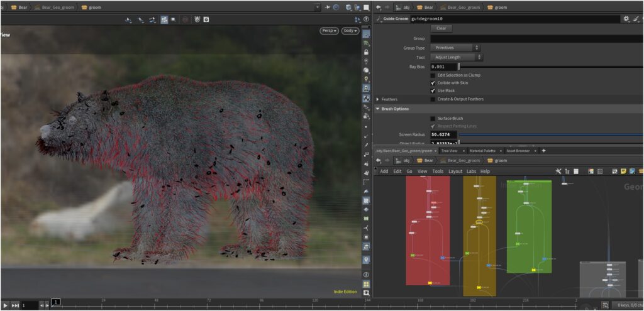Viewport: 644px width, 311px height.
Task: Click the render flipbook camera icon above viewport
Action: coord(206,19)
